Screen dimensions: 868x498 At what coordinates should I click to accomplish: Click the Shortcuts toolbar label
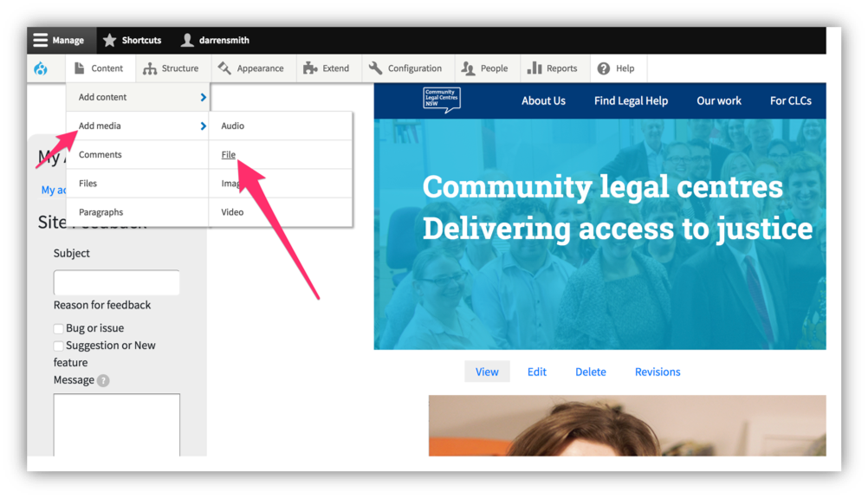point(142,40)
